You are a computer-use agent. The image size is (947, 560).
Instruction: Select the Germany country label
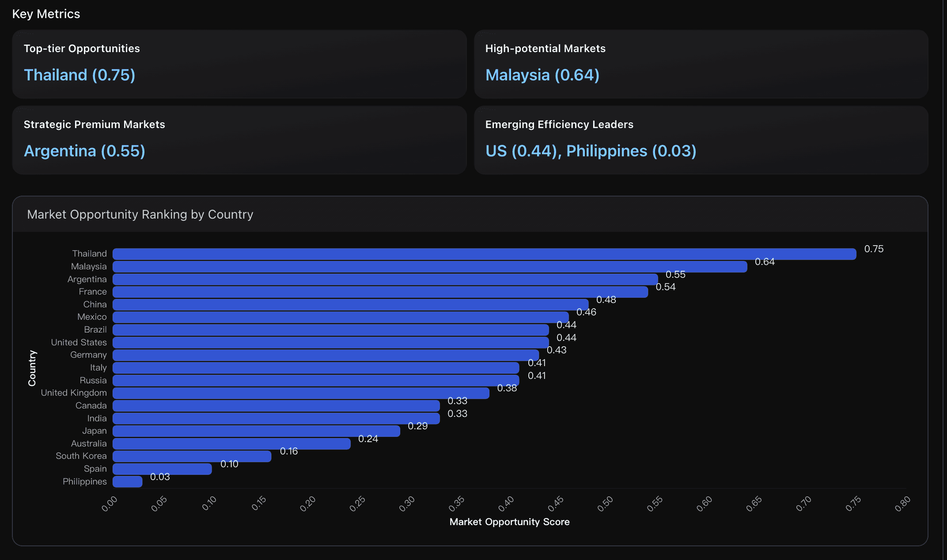point(88,355)
